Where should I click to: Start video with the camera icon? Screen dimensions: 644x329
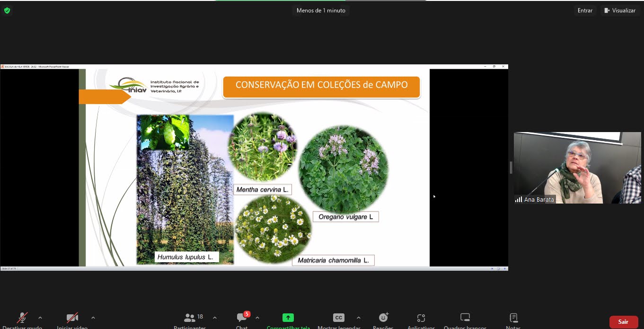click(x=72, y=318)
